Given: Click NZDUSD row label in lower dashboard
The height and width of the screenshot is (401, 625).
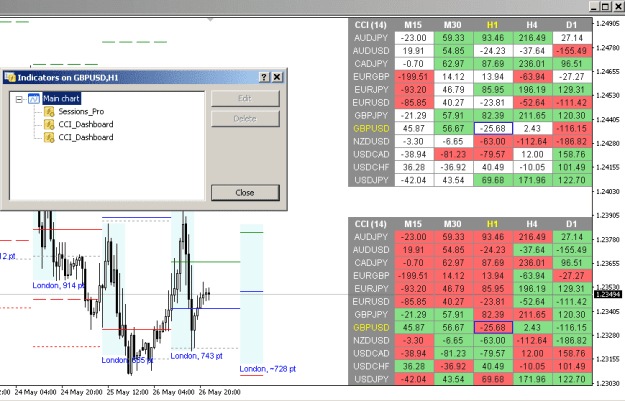Looking at the screenshot, I should 371,340.
